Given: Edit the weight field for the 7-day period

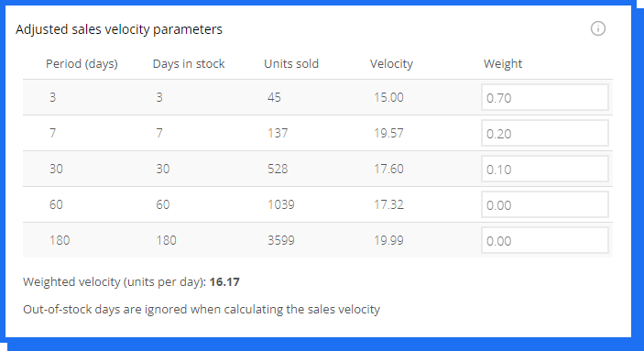Looking at the screenshot, I should pos(545,133).
